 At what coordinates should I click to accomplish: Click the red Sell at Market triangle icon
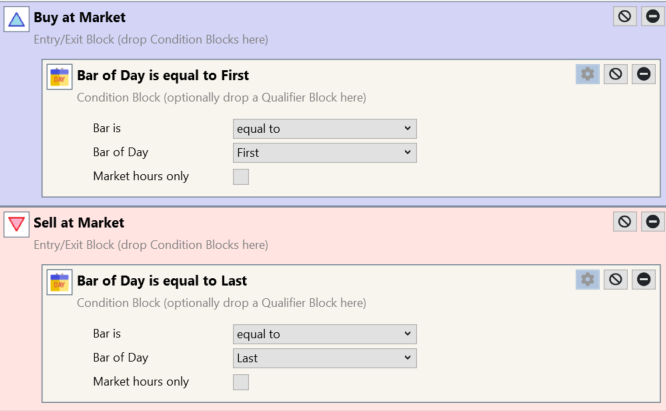pyautogui.click(x=16, y=226)
